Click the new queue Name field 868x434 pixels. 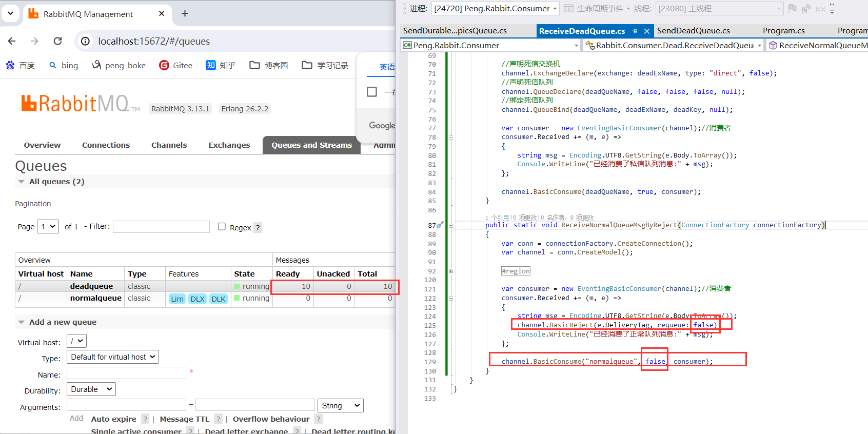coord(126,373)
